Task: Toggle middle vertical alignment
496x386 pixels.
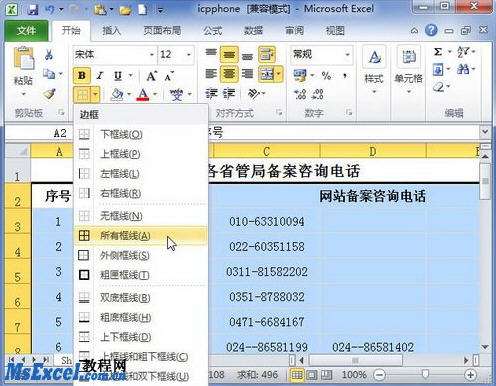Action: pos(229,54)
